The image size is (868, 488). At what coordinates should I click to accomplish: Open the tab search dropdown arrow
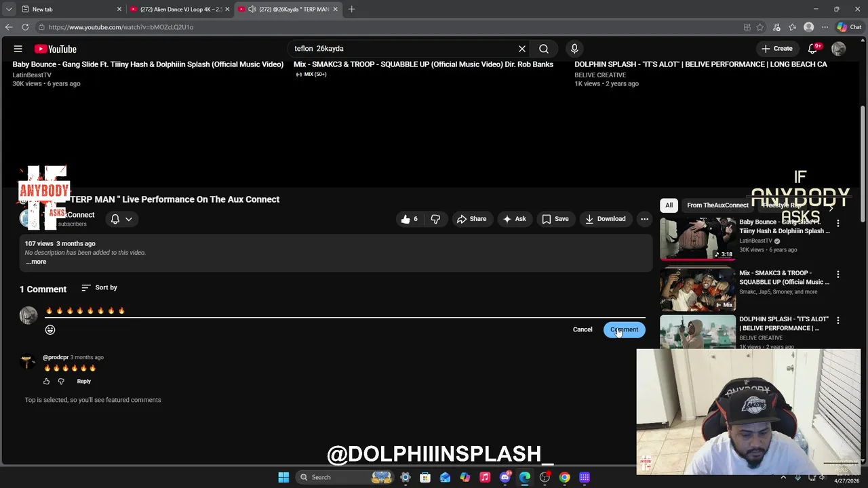8,9
